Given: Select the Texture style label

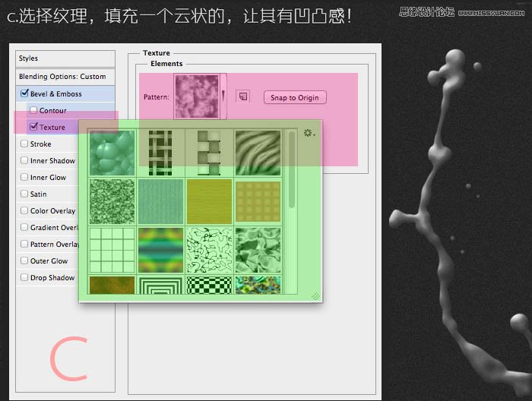Looking at the screenshot, I should pyautogui.click(x=52, y=127).
